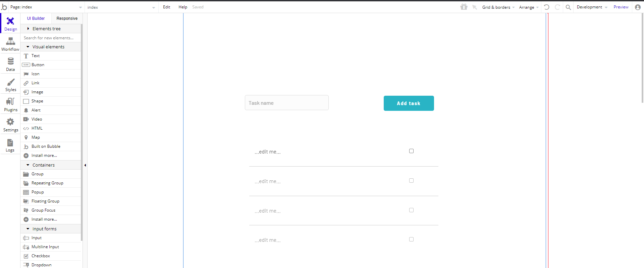
Task: Select the Built on Bubble element
Action: pyautogui.click(x=51, y=146)
